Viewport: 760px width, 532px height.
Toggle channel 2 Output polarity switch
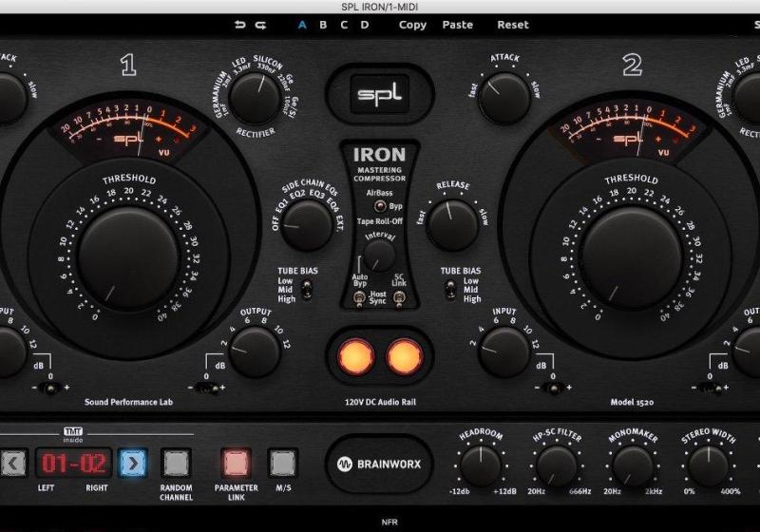[x=711, y=388]
